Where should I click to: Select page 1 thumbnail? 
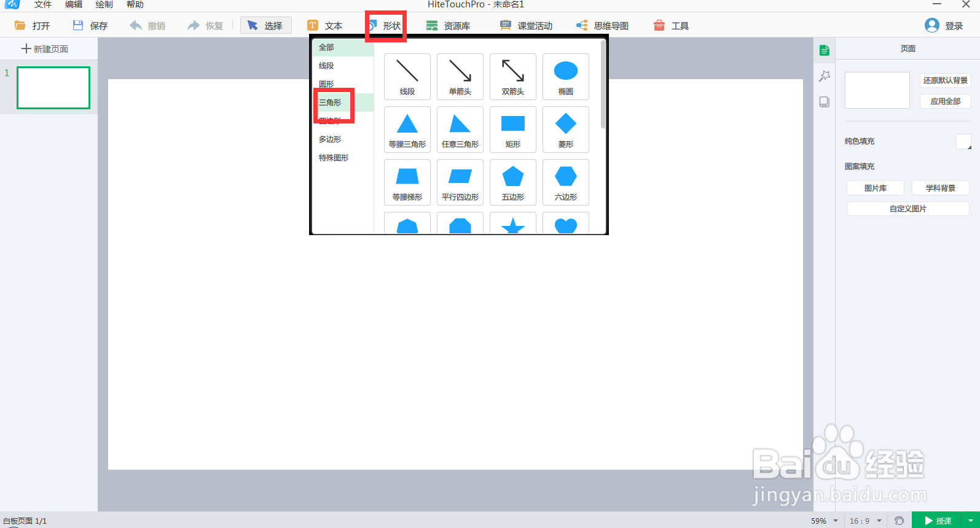53,88
